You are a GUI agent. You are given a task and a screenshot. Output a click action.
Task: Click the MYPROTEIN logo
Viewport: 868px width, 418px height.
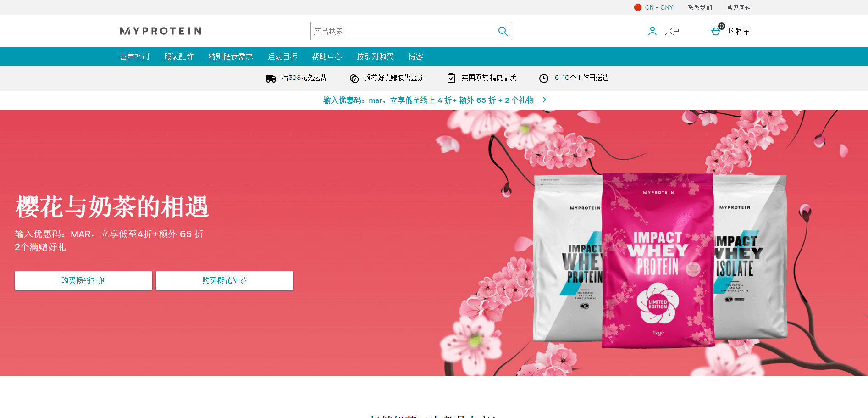(x=160, y=31)
